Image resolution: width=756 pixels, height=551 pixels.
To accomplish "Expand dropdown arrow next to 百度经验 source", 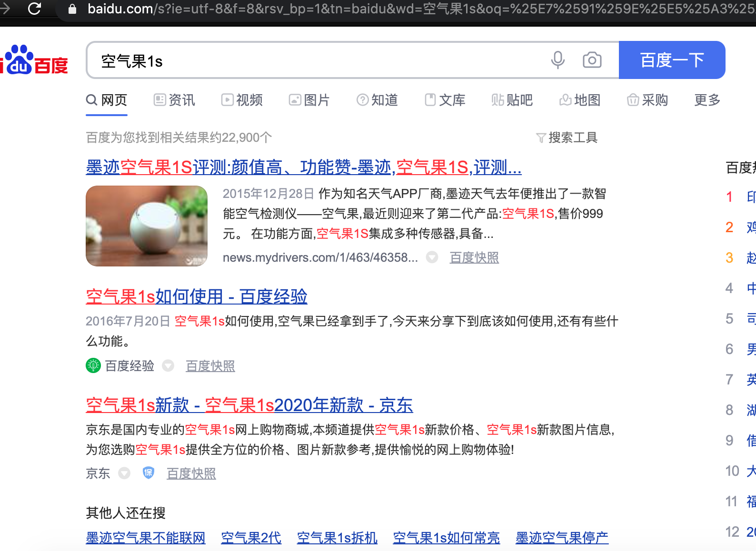I will 168,365.
